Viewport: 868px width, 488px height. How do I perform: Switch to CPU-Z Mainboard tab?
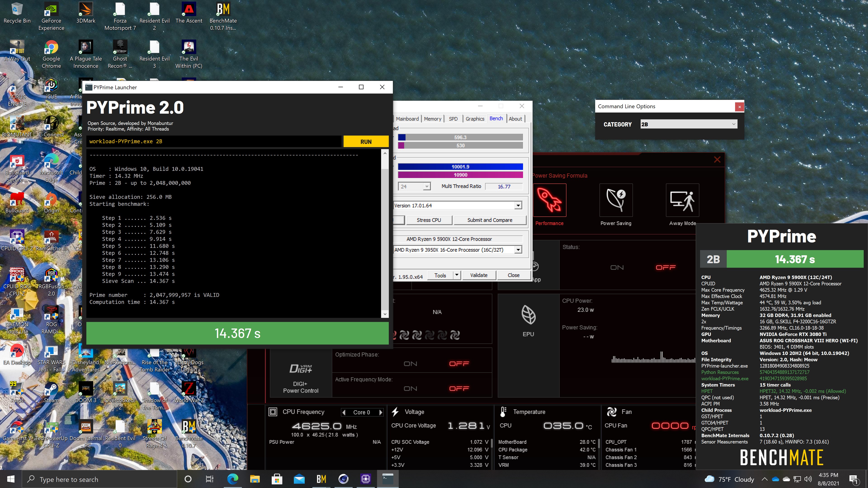tap(407, 119)
